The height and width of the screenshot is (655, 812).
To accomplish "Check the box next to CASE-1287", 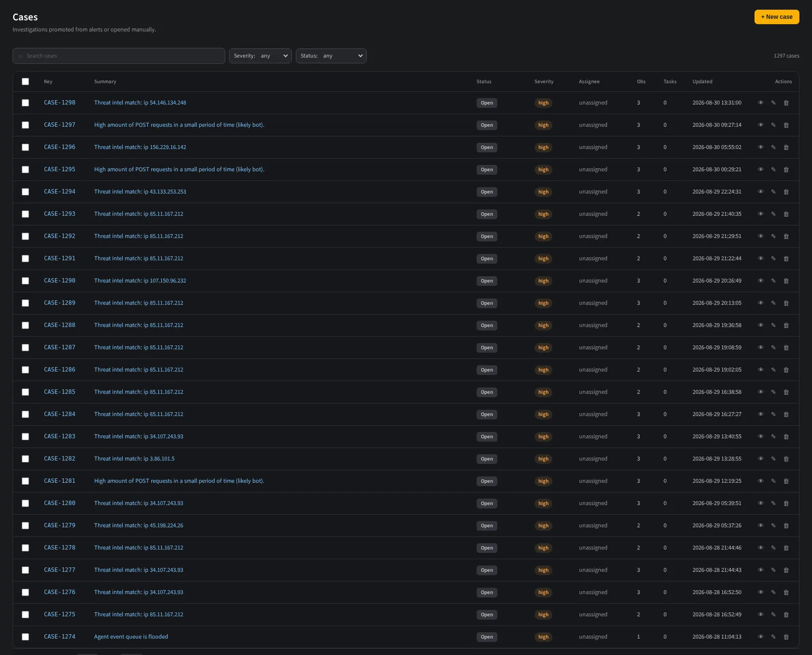I will click(x=25, y=347).
